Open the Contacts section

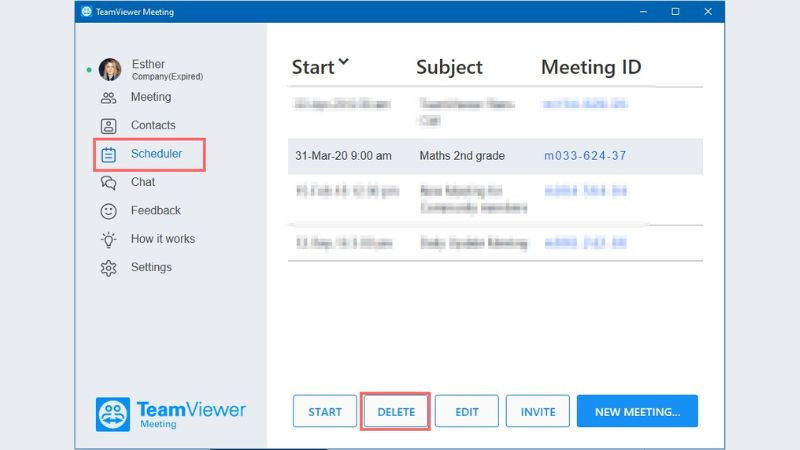tap(153, 125)
